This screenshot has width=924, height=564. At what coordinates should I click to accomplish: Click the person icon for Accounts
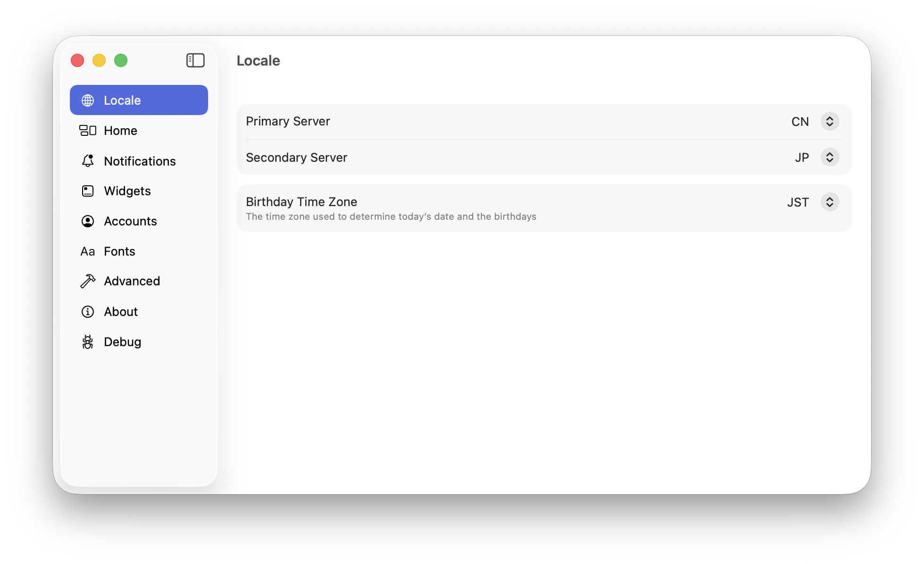click(88, 221)
